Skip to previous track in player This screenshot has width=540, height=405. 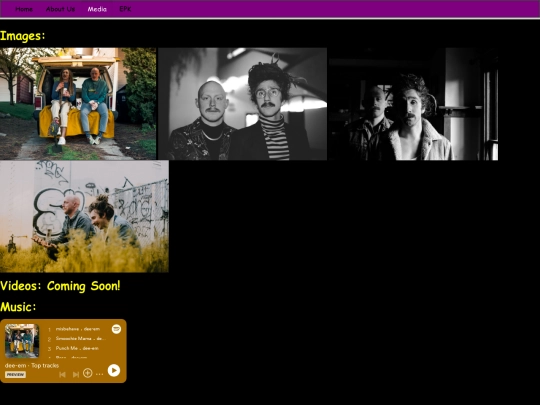point(62,374)
